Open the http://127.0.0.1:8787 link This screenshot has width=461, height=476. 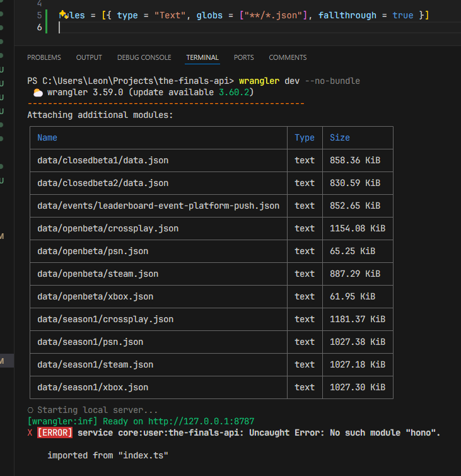pos(201,421)
